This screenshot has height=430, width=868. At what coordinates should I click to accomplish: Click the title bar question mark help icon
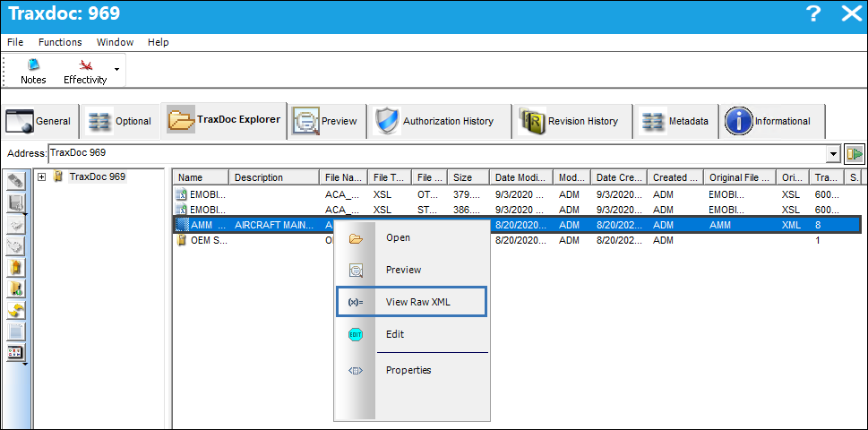click(x=813, y=13)
